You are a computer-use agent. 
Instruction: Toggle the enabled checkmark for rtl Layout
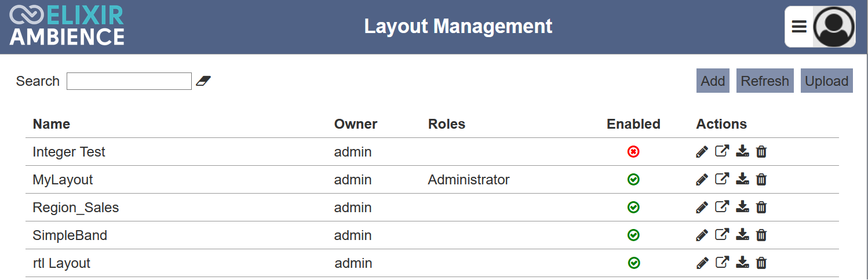click(x=633, y=263)
